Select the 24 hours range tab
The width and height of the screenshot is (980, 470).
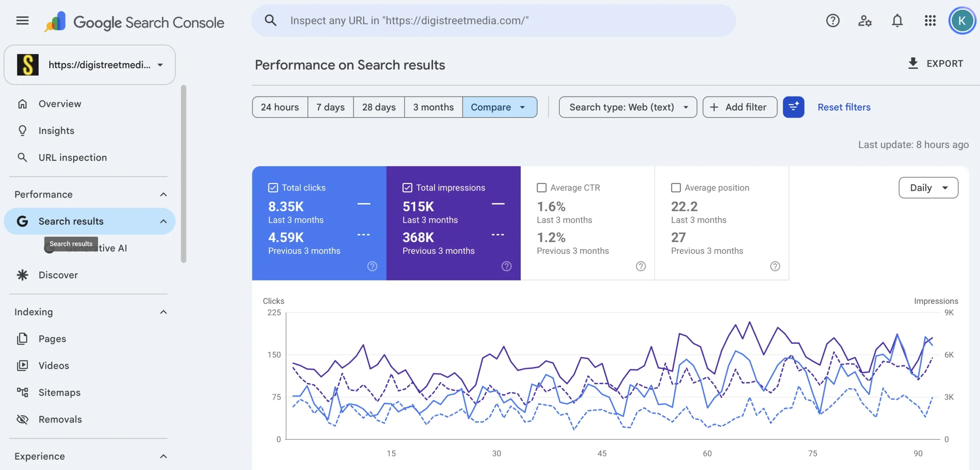[280, 107]
